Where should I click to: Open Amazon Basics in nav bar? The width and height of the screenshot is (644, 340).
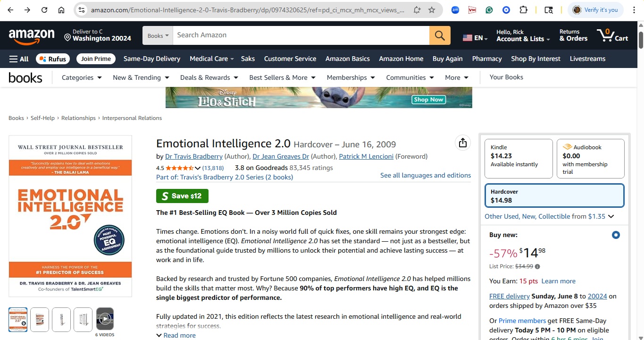pos(348,59)
